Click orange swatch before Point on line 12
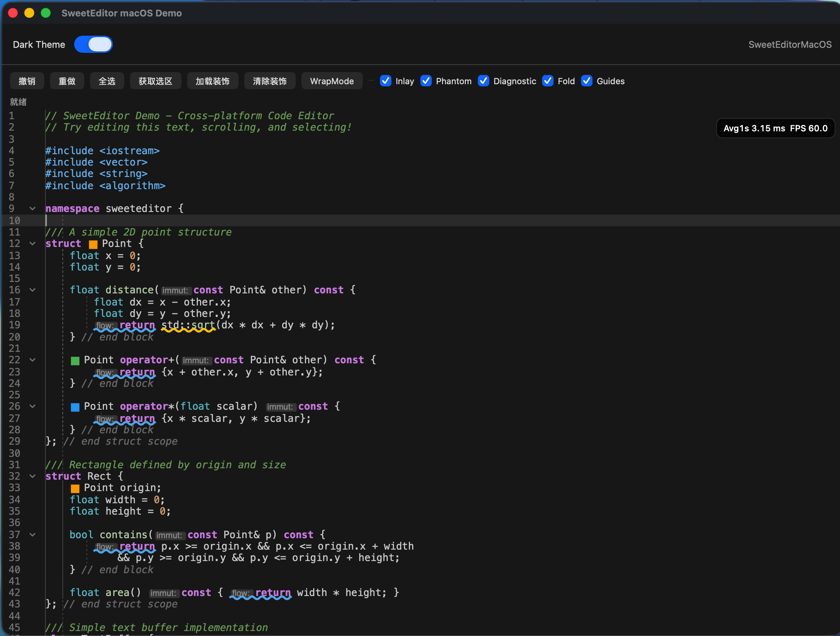 (x=93, y=244)
